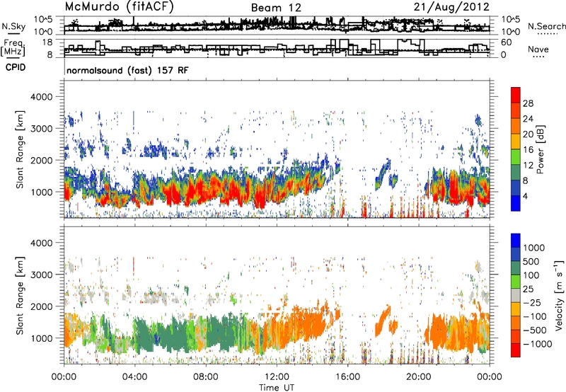This screenshot has width=566, height=392.
Task: Click the blue bottom segment of power colorbar
Action: click(x=516, y=204)
